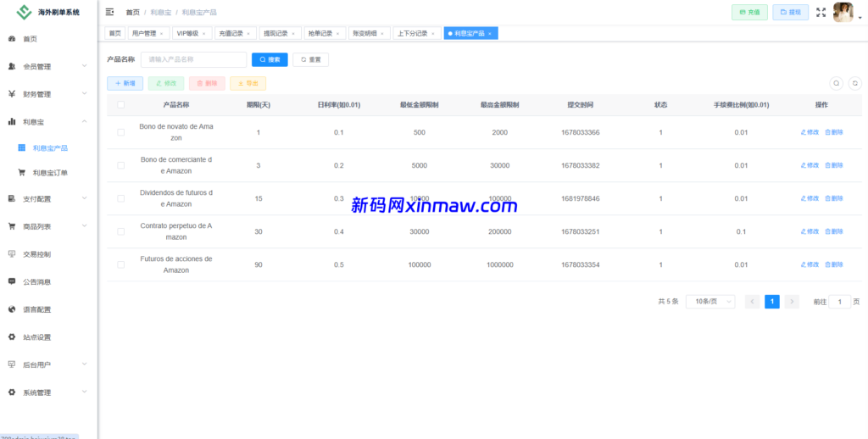Expand the 会员管理 menu chevron
Screen dimensions: 868x439
(84, 66)
